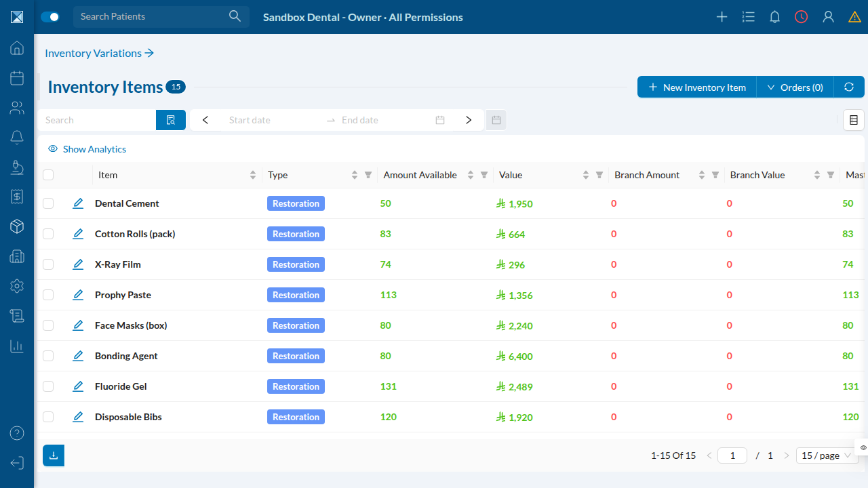The height and width of the screenshot is (488, 868).
Task: Click the inventory box sidebar icon
Action: click(17, 226)
